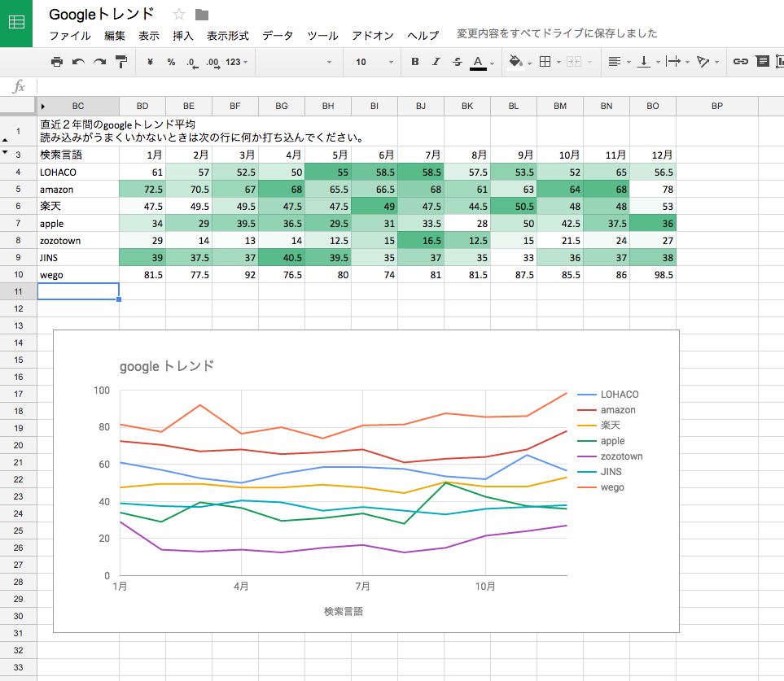The height and width of the screenshot is (681, 784).
Task: Open the text color picker
Action: (479, 63)
